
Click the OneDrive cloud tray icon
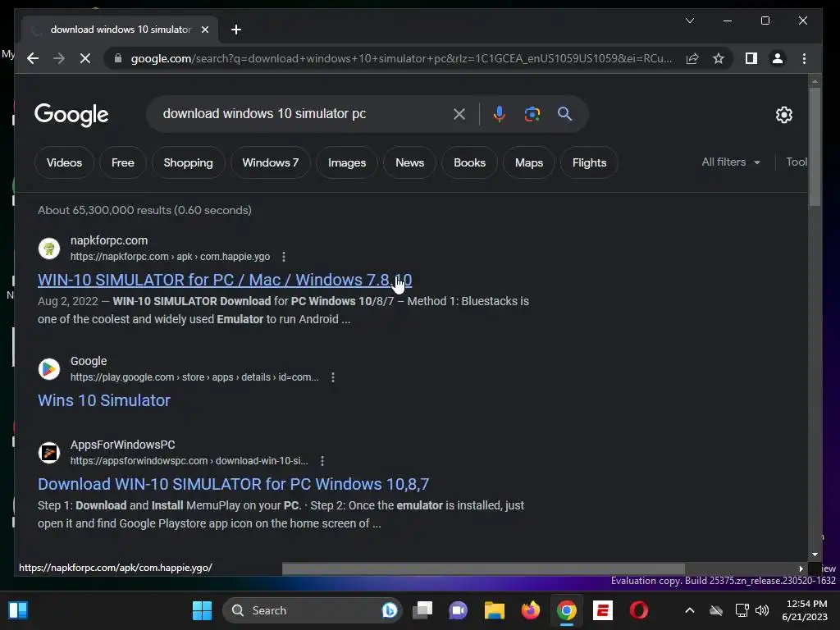(x=716, y=610)
